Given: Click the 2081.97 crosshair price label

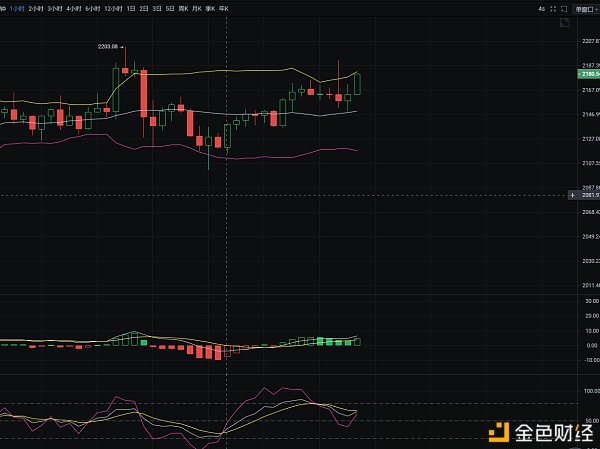Looking at the screenshot, I should (588, 195).
